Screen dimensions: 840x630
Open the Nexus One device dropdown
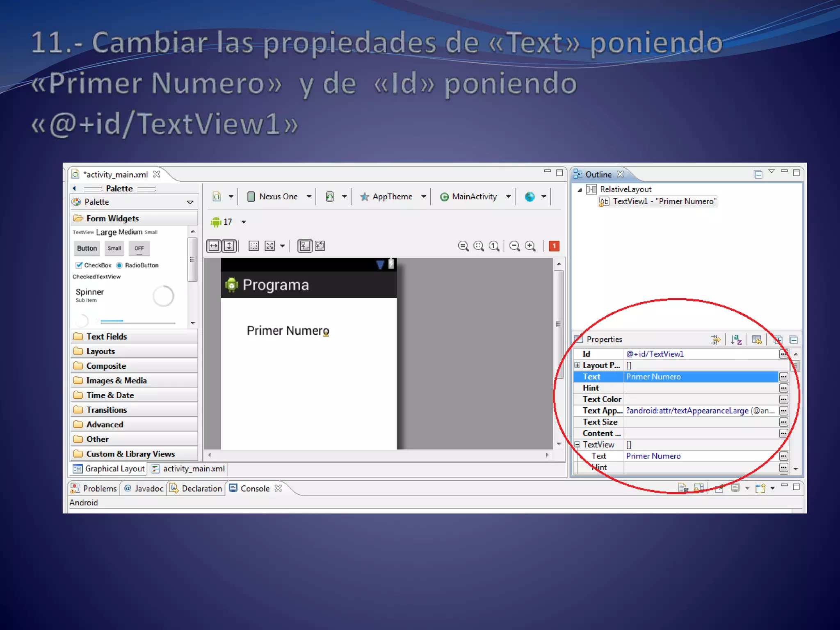click(x=279, y=197)
